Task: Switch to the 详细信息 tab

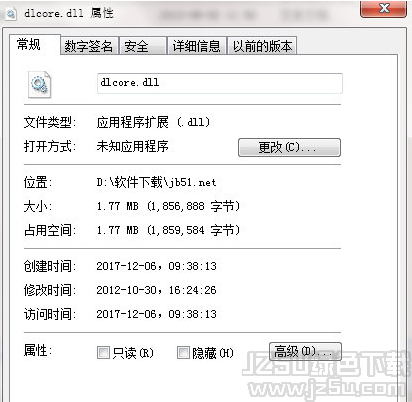Action: click(x=197, y=46)
